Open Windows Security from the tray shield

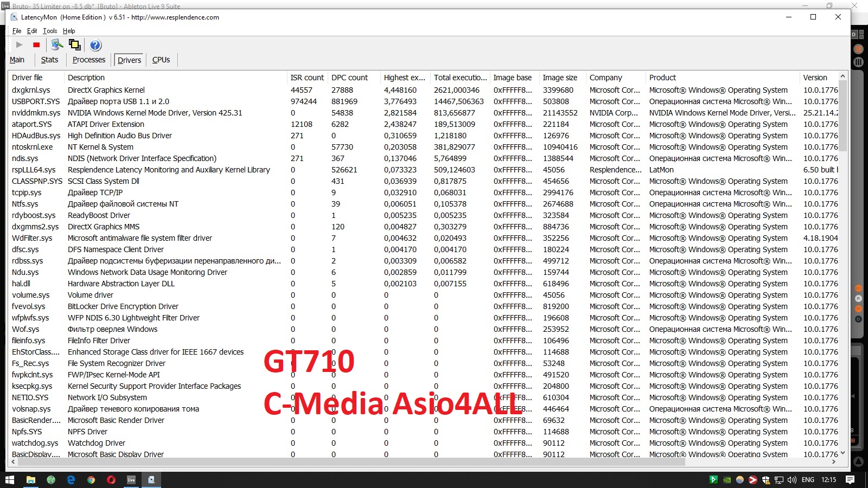(766, 480)
